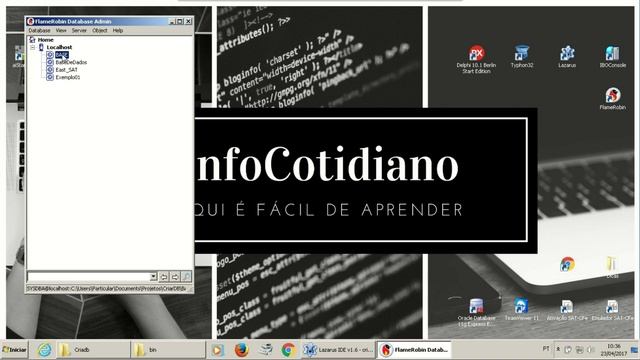The height and width of the screenshot is (360, 640).
Task: Open the Database menu in FlameRobin
Action: pyautogui.click(x=39, y=31)
